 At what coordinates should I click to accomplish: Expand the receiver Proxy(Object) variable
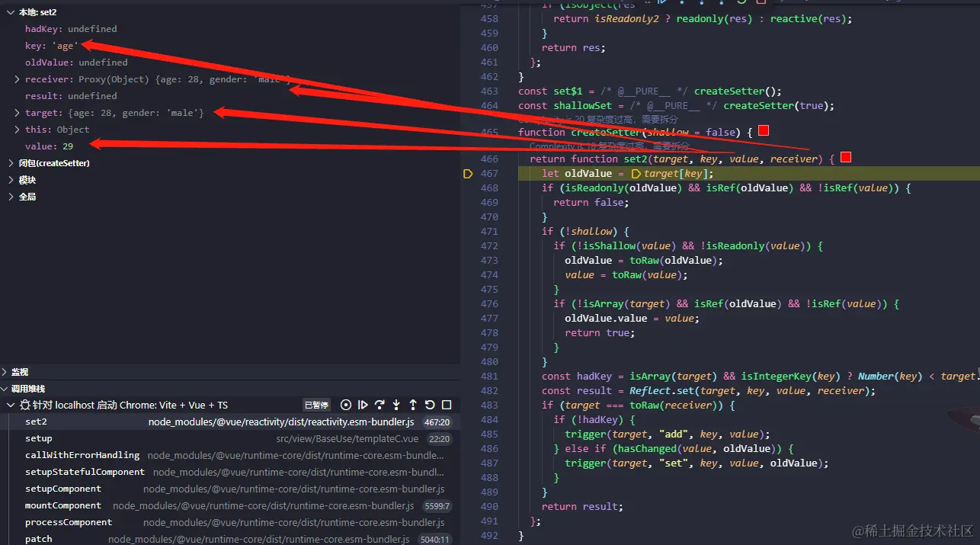(18, 79)
